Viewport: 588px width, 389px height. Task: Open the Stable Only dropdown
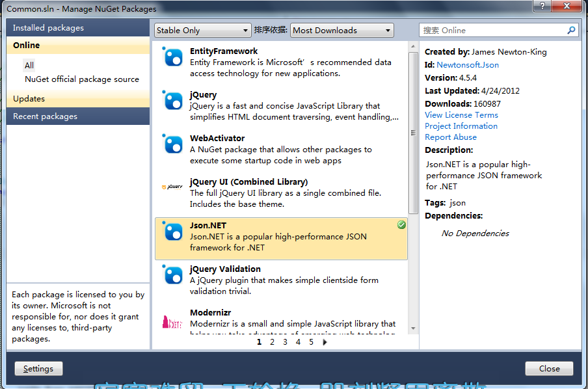202,31
